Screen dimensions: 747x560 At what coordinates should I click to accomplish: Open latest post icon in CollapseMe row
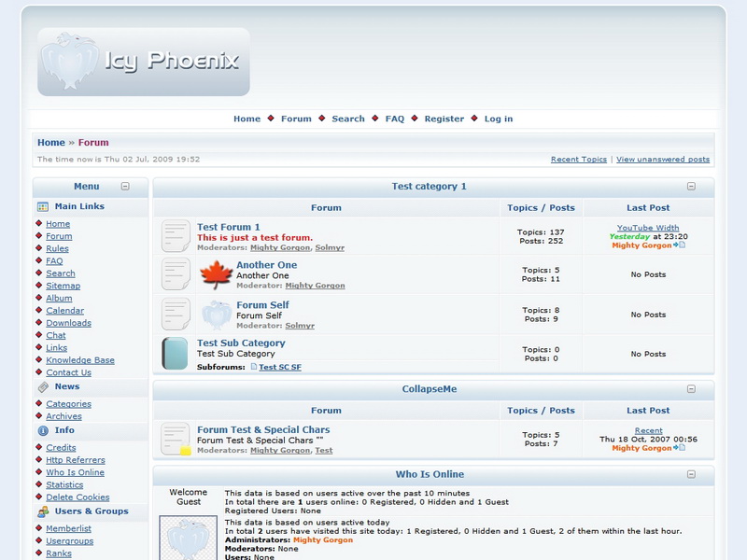click(x=680, y=448)
